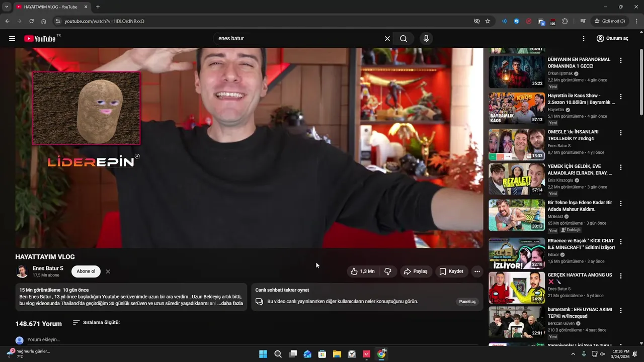Image resolution: width=644 pixels, height=362 pixels.
Task: Open RRaenee ve Başak KİCK CHAT thumbnail
Action: [x=517, y=253]
